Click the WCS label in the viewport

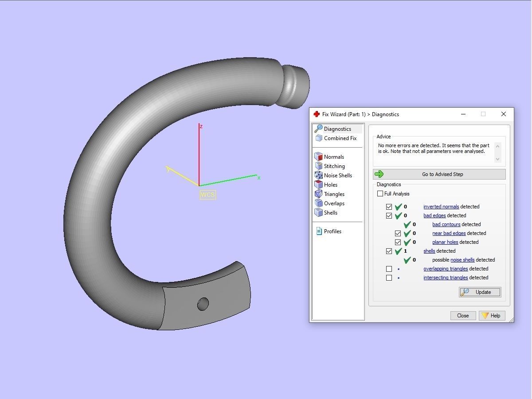click(x=207, y=195)
